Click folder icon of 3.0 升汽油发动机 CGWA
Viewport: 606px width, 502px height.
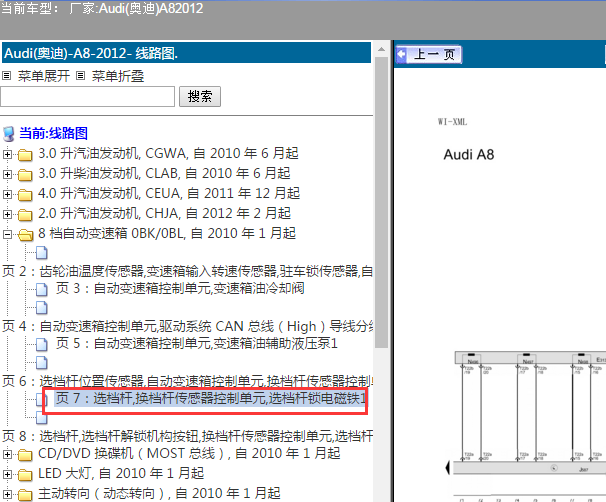click(x=25, y=155)
